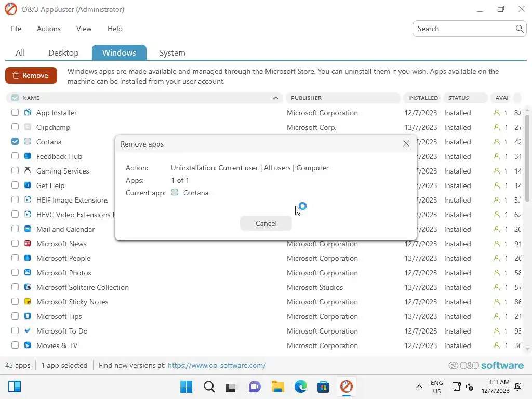
Task: Click the Microsoft To Do icon
Action: pyautogui.click(x=28, y=330)
